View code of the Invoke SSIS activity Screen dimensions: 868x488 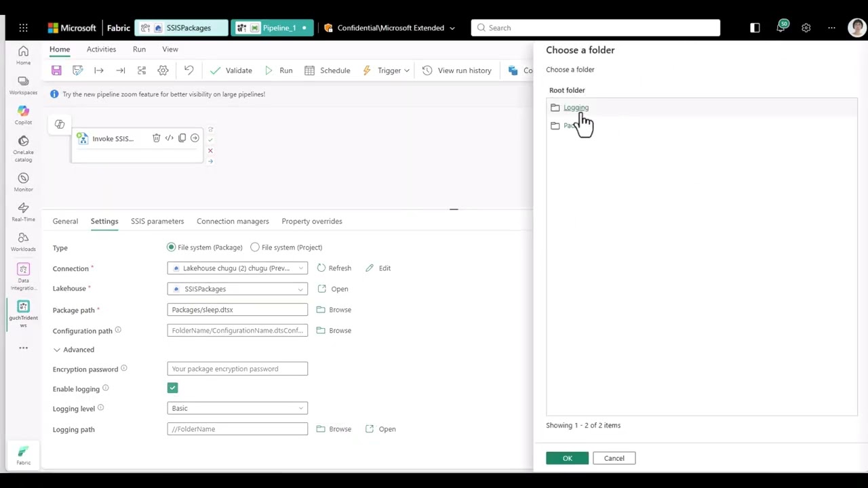pos(170,138)
